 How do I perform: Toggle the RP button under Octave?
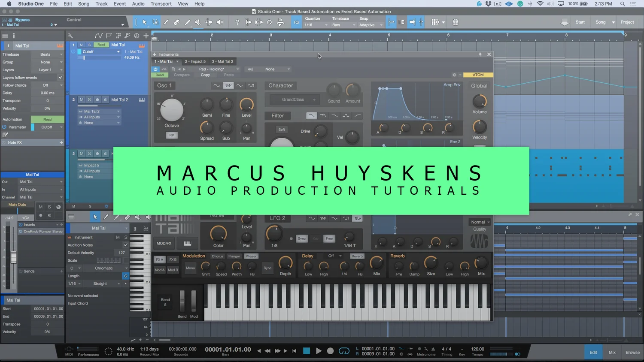(x=171, y=135)
